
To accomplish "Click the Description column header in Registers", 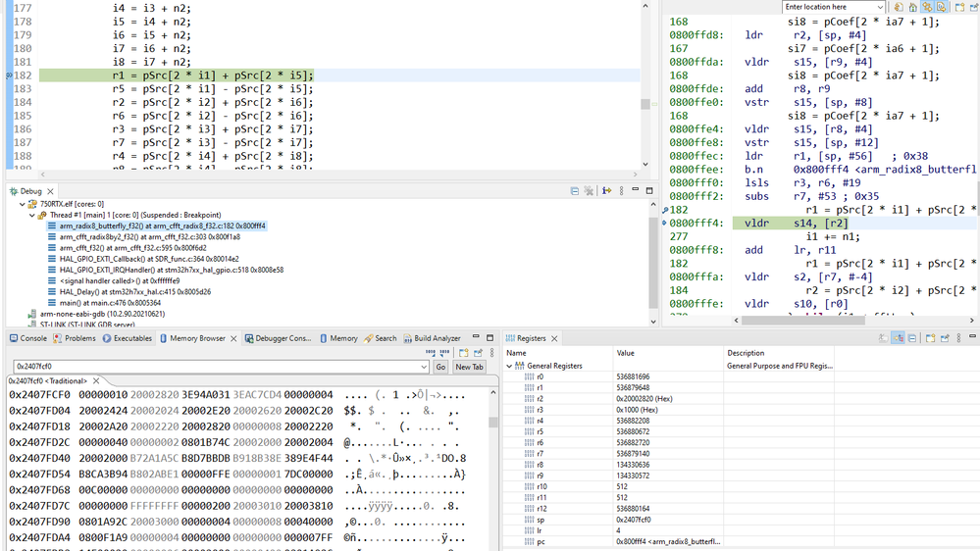I will coord(779,353).
